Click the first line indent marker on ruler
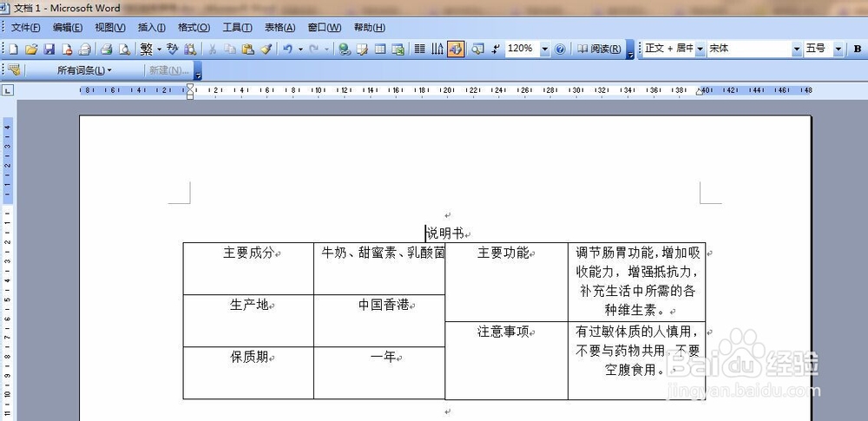Image resolution: width=868 pixels, height=421 pixels. pyautogui.click(x=190, y=87)
